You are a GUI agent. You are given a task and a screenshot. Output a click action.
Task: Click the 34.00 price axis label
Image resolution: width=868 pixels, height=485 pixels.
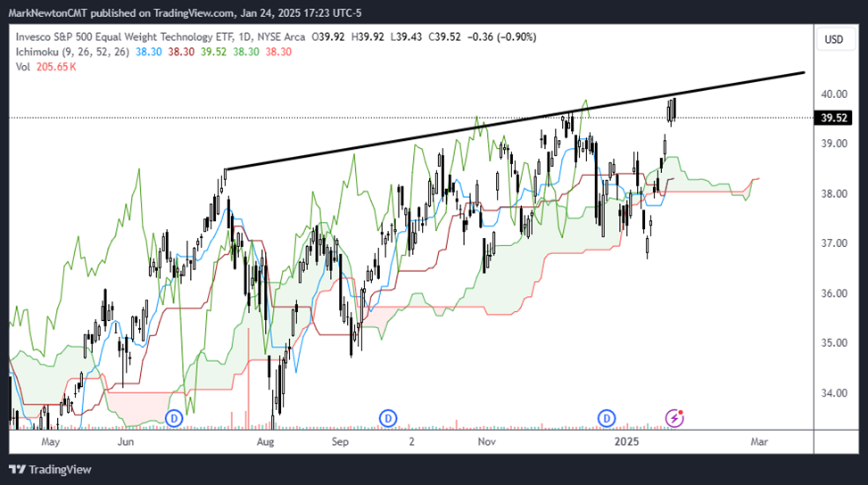pos(834,392)
